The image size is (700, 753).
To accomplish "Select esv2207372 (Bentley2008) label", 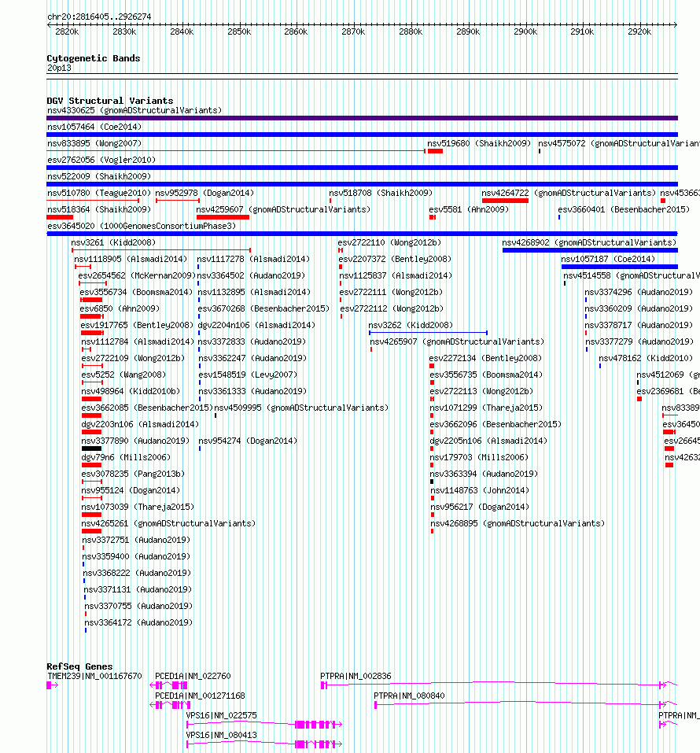I will click(395, 260).
